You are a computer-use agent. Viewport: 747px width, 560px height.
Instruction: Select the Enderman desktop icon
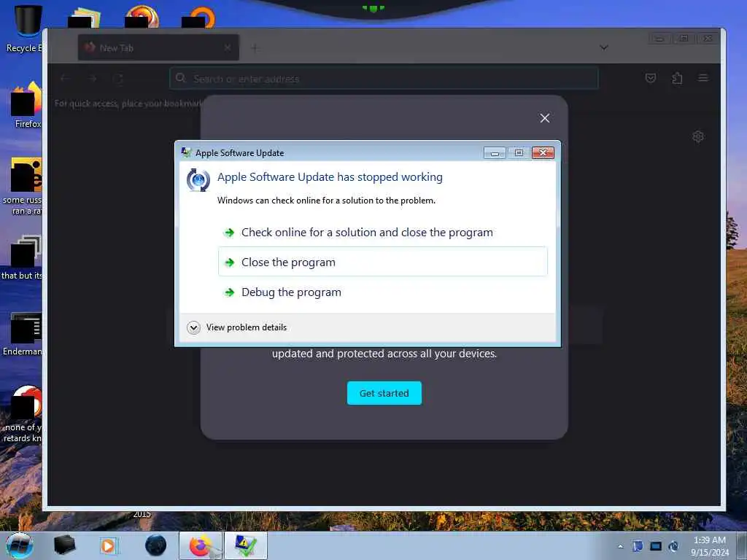click(23, 334)
